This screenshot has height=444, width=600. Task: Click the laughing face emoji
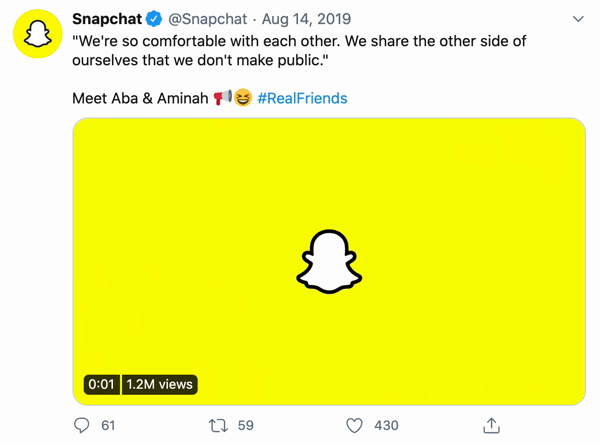pyautogui.click(x=242, y=97)
